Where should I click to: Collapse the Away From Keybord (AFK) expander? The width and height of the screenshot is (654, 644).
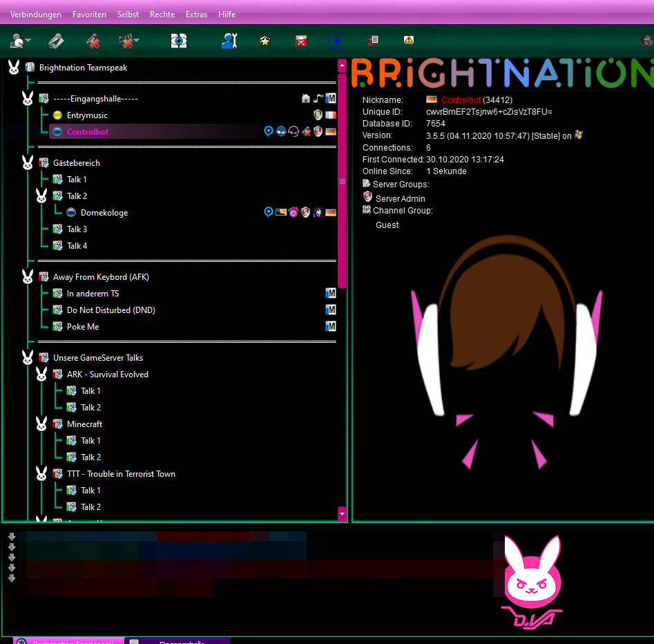pos(28,276)
